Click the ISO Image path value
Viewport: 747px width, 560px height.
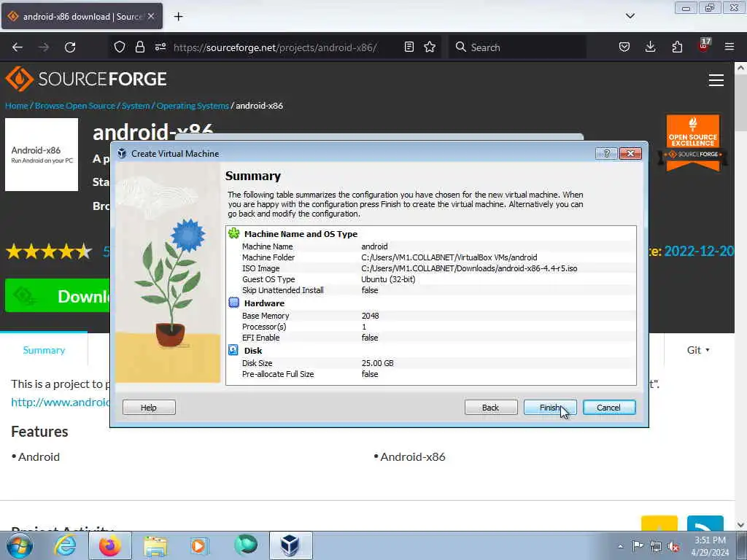[x=469, y=268]
